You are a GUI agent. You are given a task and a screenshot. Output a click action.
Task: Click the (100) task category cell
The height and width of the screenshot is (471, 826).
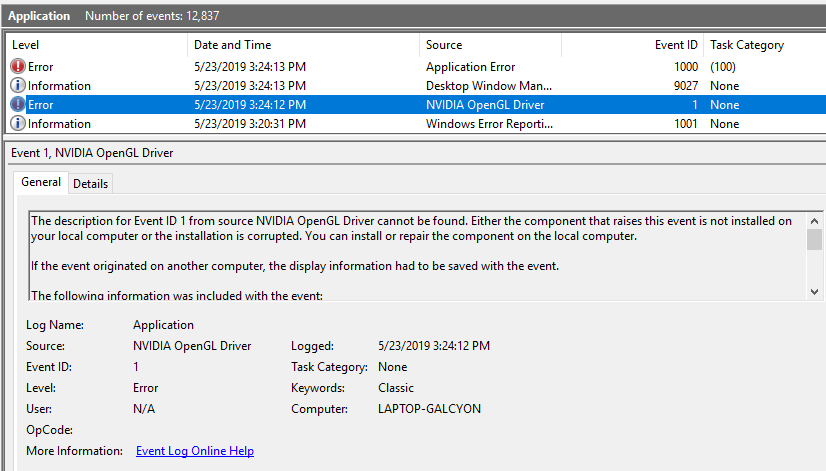(723, 67)
